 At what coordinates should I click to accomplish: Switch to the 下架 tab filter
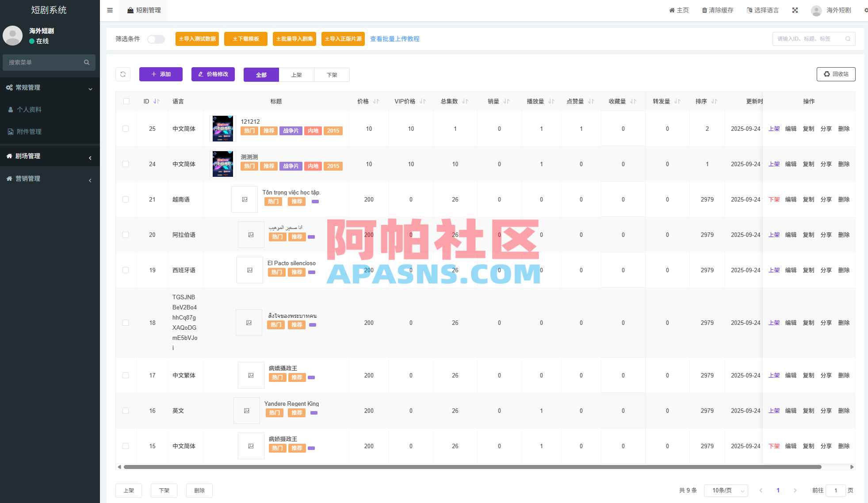[x=332, y=74]
